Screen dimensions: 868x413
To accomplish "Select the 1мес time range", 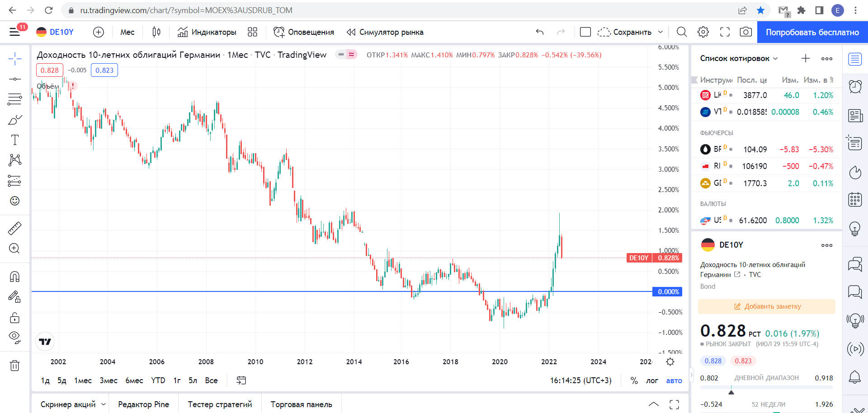I will coord(83,380).
